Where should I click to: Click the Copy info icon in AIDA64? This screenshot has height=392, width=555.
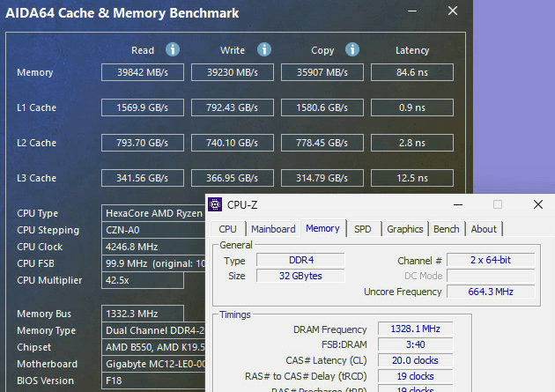point(352,49)
